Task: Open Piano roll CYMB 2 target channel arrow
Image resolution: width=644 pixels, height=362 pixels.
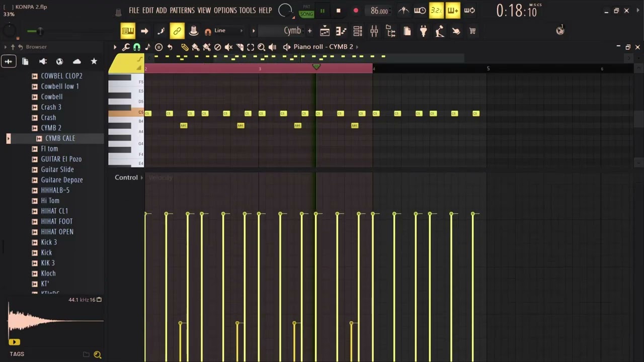Action: click(x=357, y=47)
